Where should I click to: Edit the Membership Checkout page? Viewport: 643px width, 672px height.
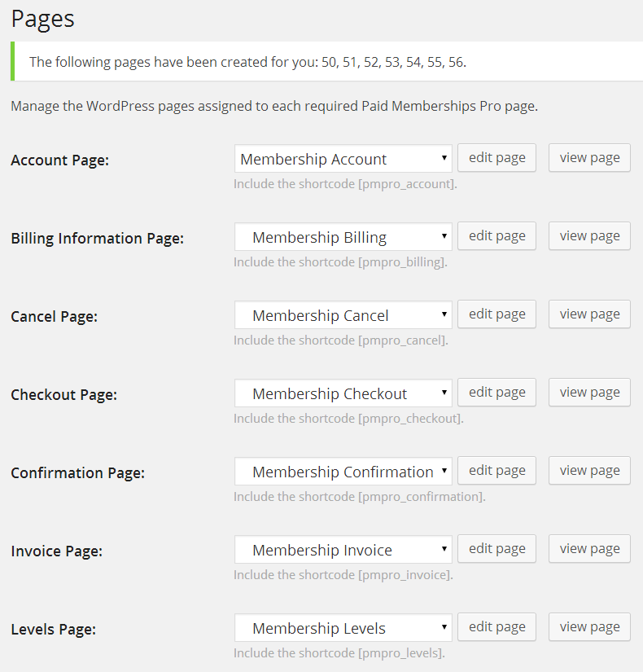click(496, 392)
